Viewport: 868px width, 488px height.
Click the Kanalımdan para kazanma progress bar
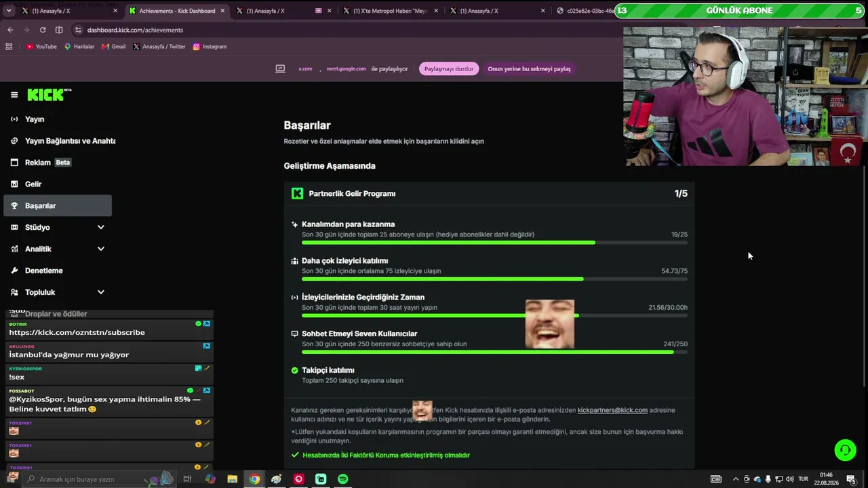click(494, 243)
